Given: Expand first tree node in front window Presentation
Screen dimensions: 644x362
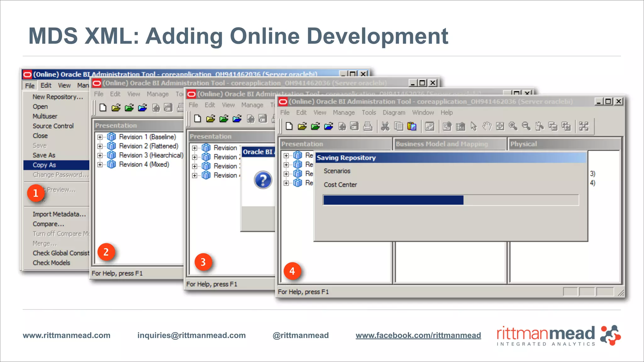Looking at the screenshot, I should tap(286, 156).
